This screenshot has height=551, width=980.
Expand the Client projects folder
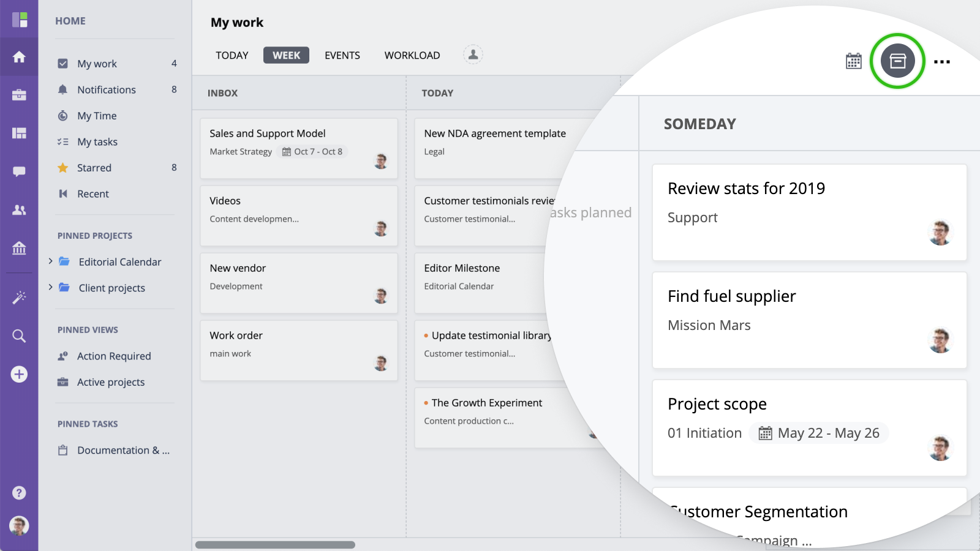pyautogui.click(x=50, y=287)
